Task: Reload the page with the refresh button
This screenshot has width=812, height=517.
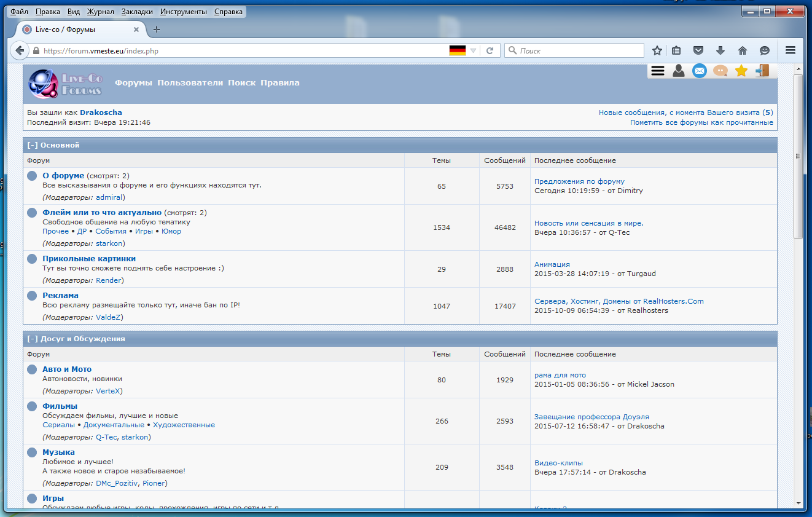Action: point(490,51)
